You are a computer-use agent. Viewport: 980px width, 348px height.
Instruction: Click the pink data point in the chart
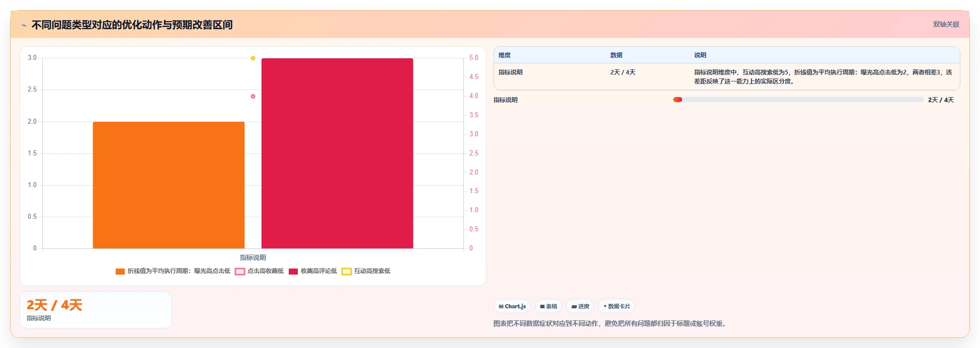coord(253,96)
